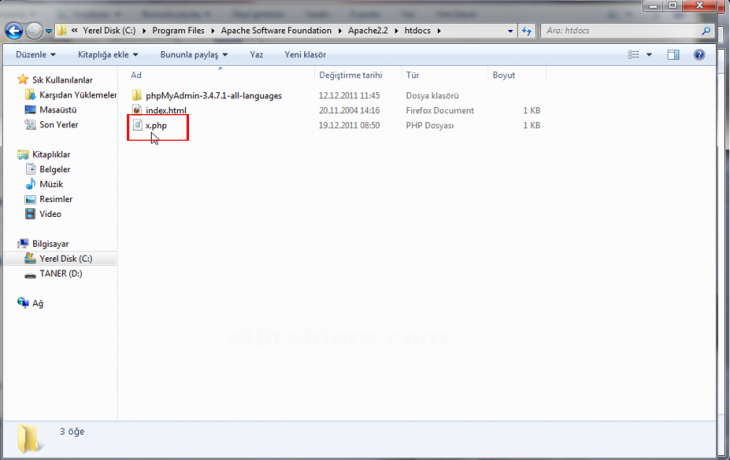Sort files by the Boyut column
730x460 pixels.
point(503,75)
